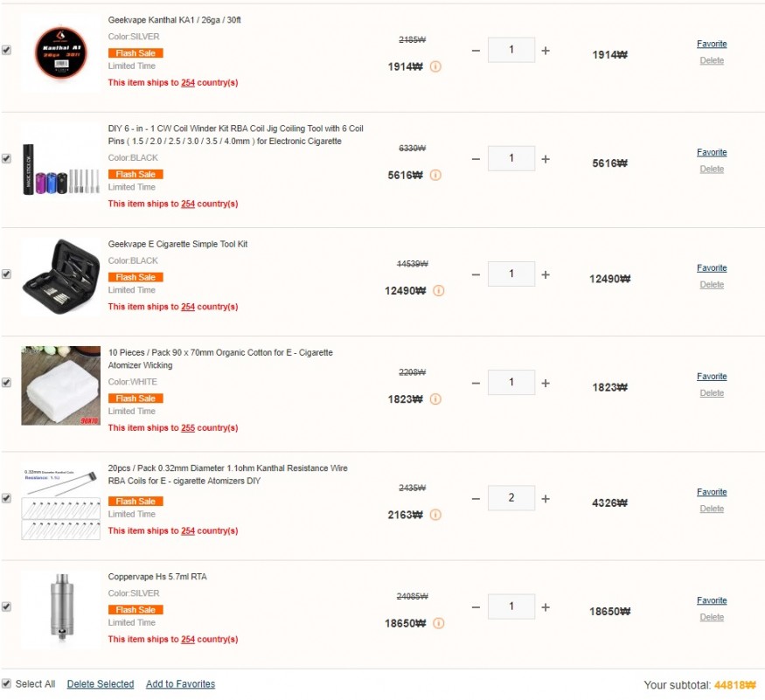Decrease quantity of Kanthal Resistance Wire coils
The height and width of the screenshot is (700, 765).
click(x=476, y=499)
